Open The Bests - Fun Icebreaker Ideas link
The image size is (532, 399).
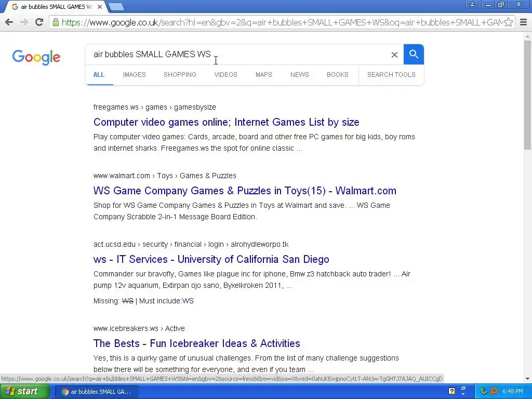pos(197,343)
